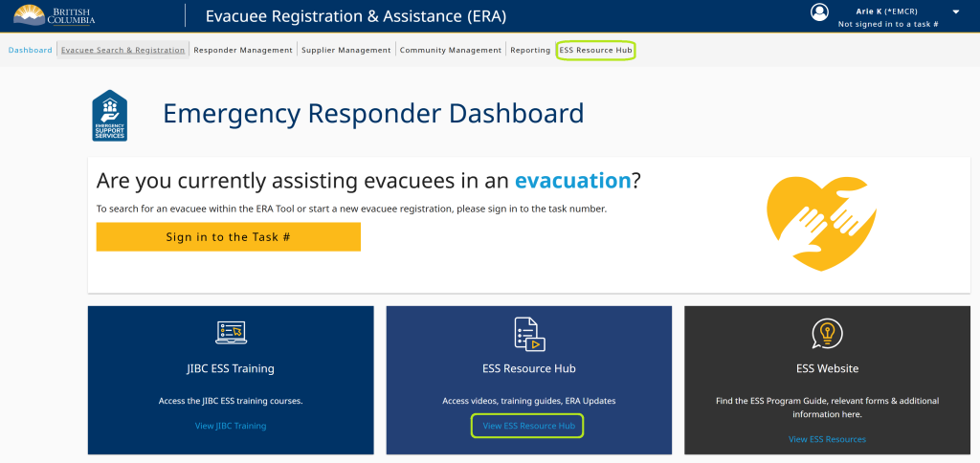This screenshot has height=463, width=980.
Task: Follow the View ESS Resource Hub link
Action: [x=528, y=426]
